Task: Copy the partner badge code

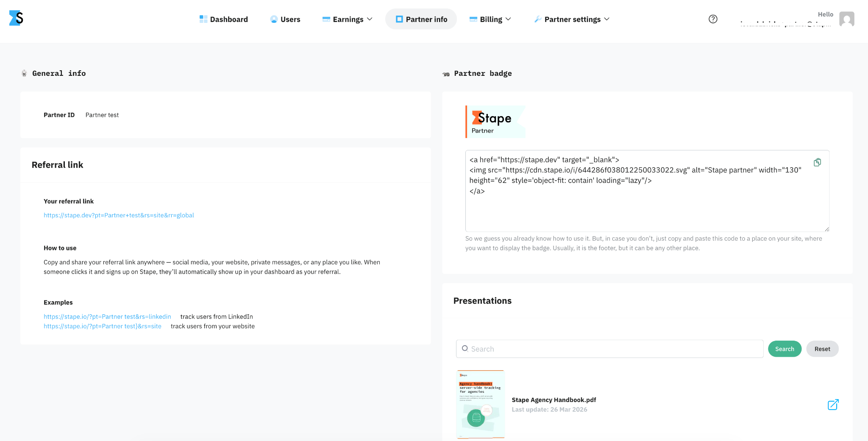Action: [817, 162]
